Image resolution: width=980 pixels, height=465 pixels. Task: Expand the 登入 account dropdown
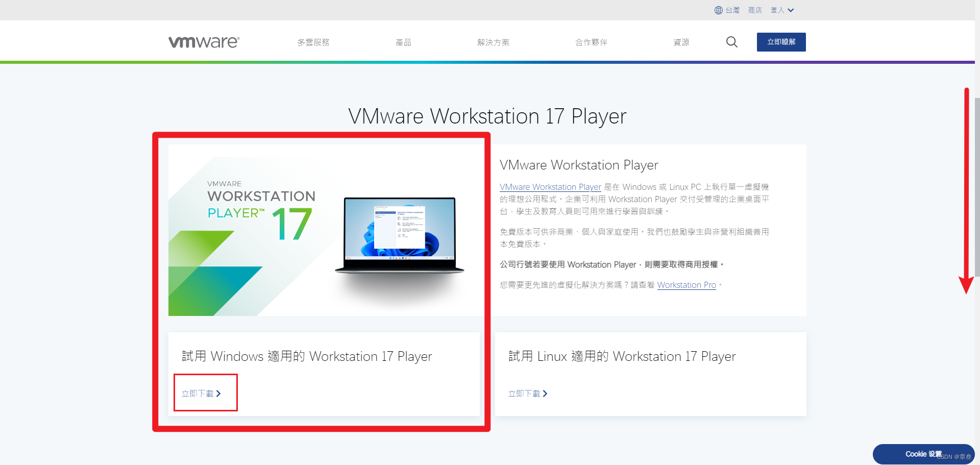pyautogui.click(x=781, y=10)
